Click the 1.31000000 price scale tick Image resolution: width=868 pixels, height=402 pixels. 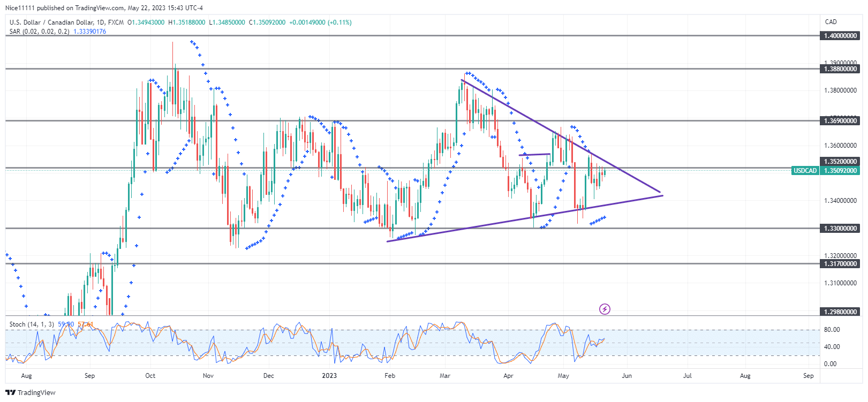(841, 283)
